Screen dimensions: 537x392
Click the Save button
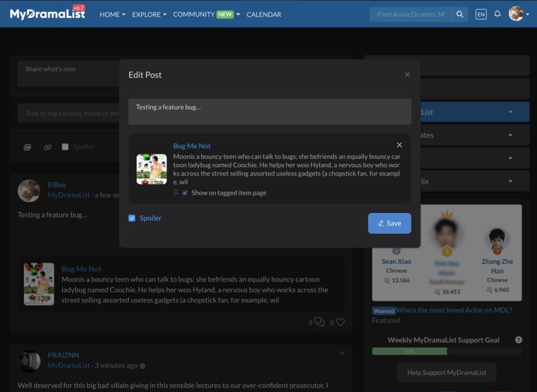pyautogui.click(x=390, y=223)
